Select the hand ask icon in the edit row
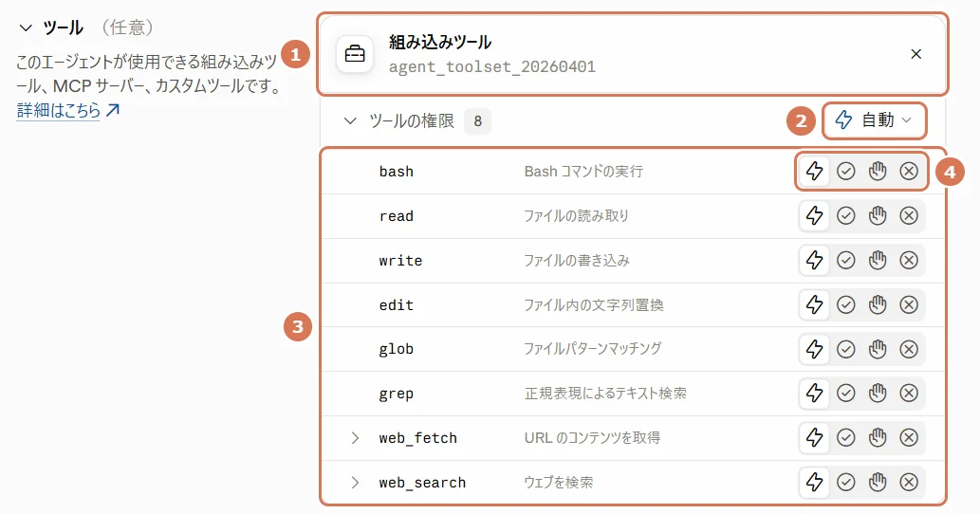Viewport: 980px width, 514px height. coord(878,304)
